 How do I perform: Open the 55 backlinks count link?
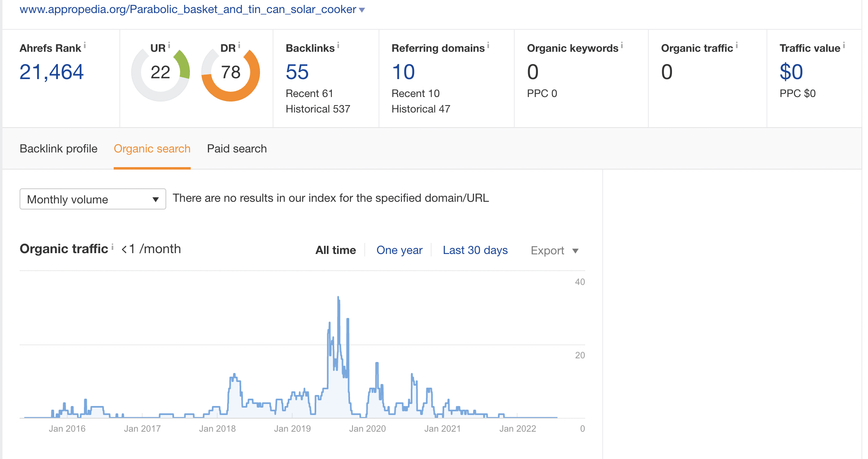(297, 72)
